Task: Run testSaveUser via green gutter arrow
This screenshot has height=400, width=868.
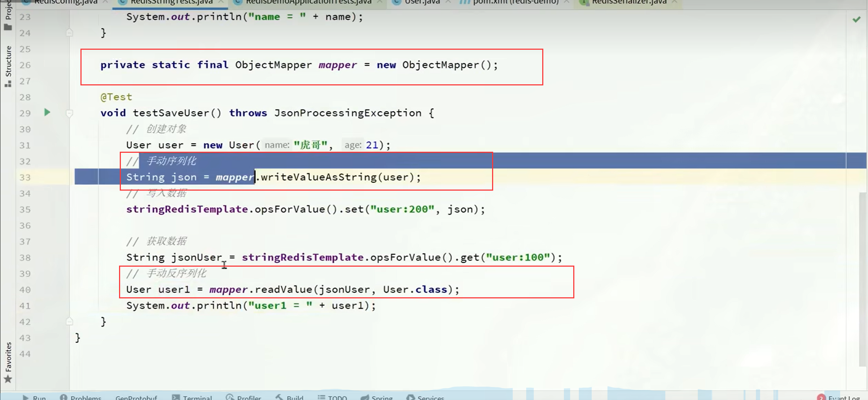Action: pos(47,112)
